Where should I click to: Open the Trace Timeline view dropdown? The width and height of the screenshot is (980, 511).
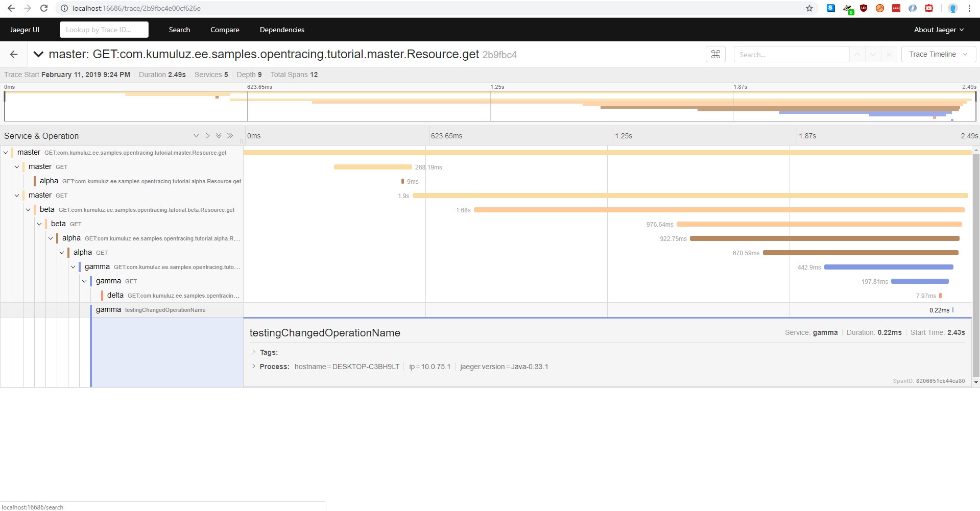(x=938, y=54)
